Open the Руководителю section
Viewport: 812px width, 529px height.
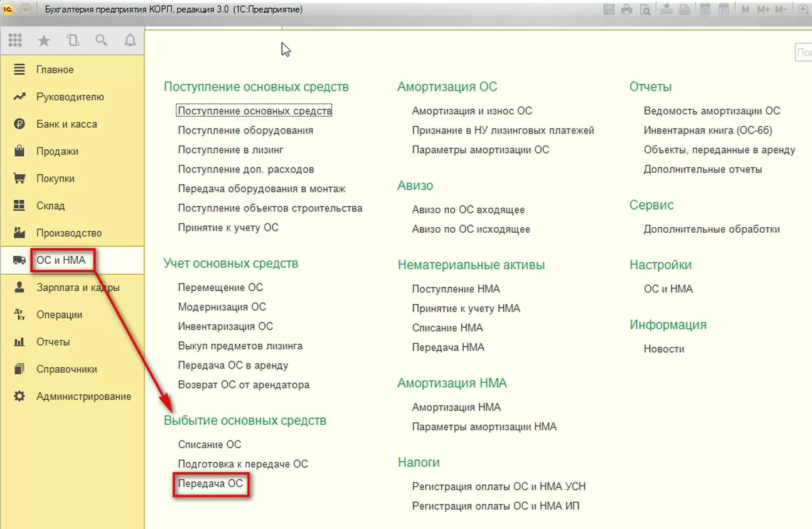pyautogui.click(x=72, y=97)
